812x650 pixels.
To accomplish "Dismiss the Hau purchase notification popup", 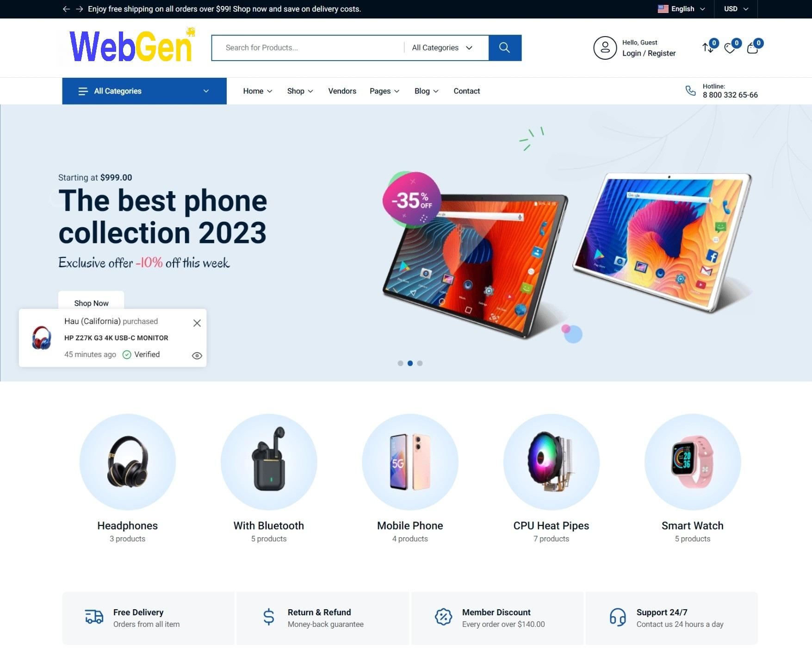I will tap(197, 323).
